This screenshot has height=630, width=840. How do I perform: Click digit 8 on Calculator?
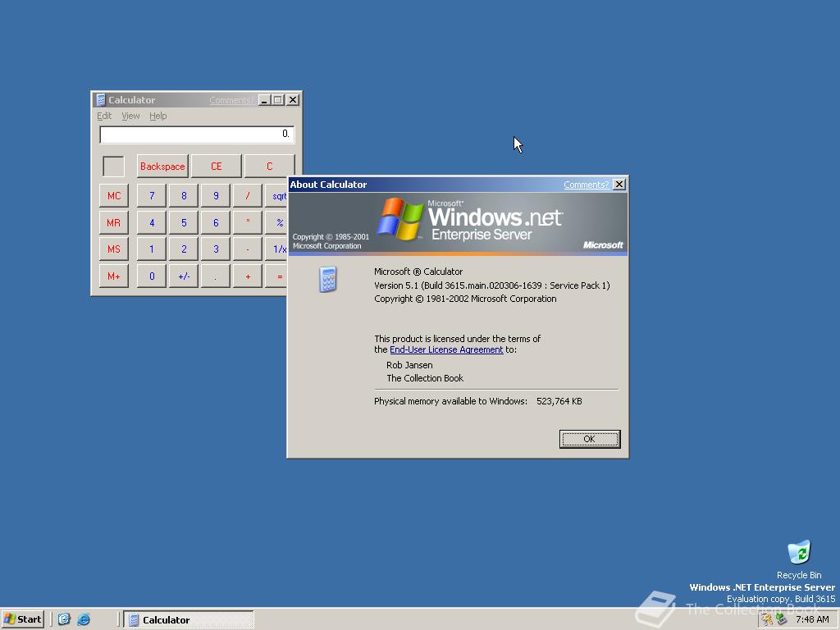(184, 195)
